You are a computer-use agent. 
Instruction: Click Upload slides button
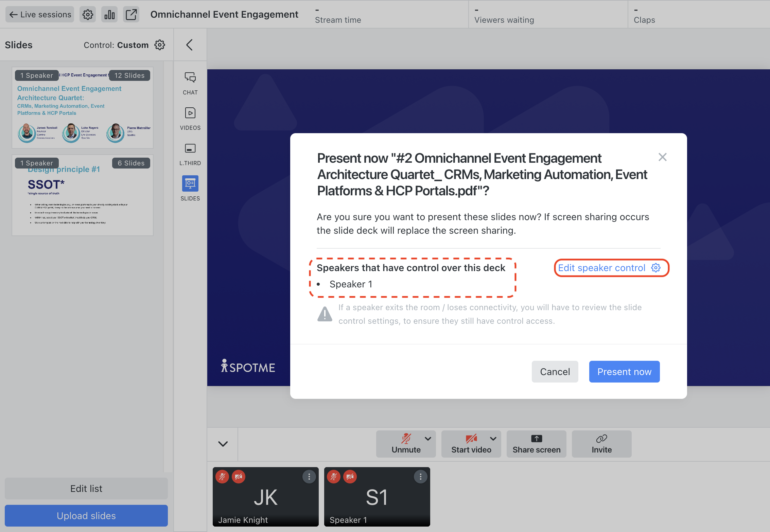tap(86, 516)
